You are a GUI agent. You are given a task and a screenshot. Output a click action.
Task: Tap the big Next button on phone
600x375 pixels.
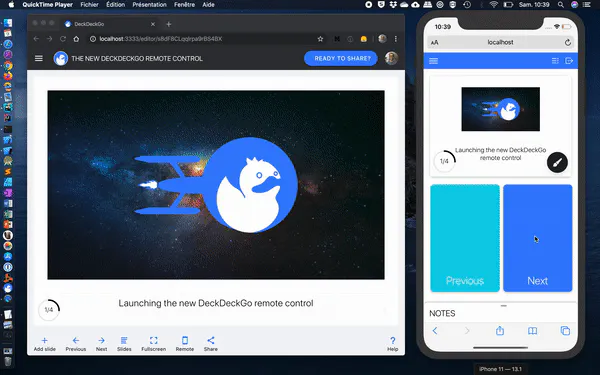[538, 238]
